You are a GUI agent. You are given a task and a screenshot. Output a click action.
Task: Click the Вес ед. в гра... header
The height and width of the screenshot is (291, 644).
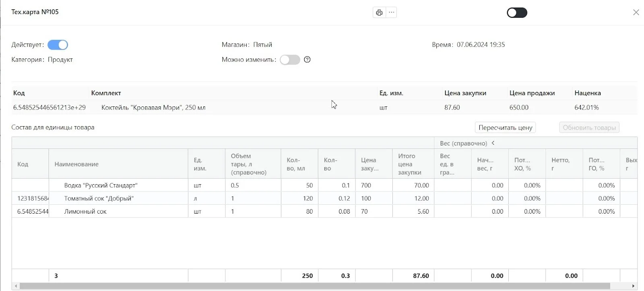click(x=452, y=164)
